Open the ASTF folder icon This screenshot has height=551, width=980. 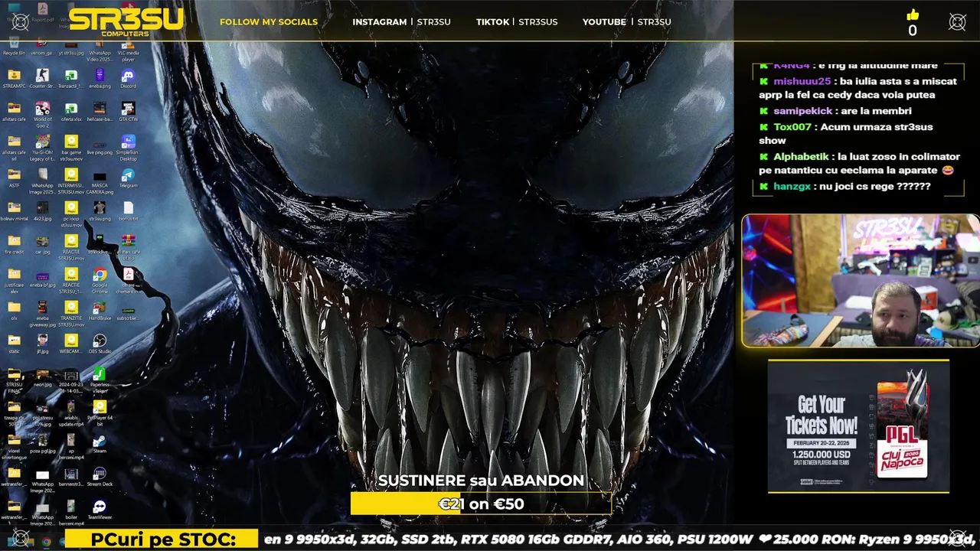click(x=14, y=178)
